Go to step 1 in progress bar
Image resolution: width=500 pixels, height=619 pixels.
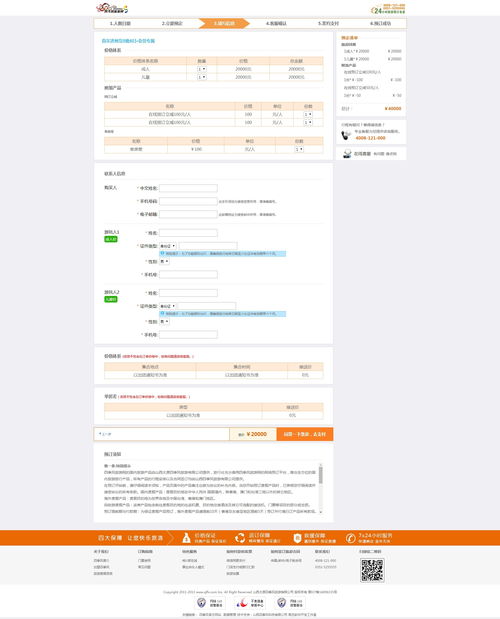coord(120,23)
